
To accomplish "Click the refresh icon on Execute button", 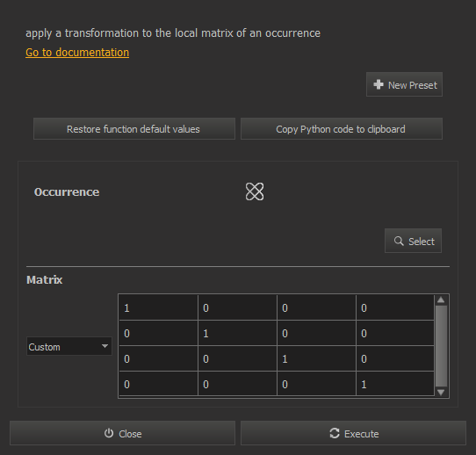I will (x=335, y=433).
